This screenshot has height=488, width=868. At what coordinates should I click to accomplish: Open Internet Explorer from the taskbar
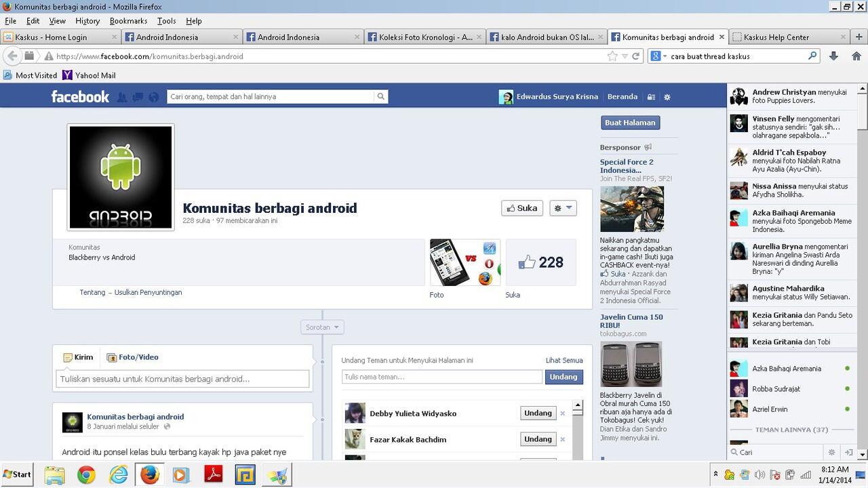(x=118, y=475)
